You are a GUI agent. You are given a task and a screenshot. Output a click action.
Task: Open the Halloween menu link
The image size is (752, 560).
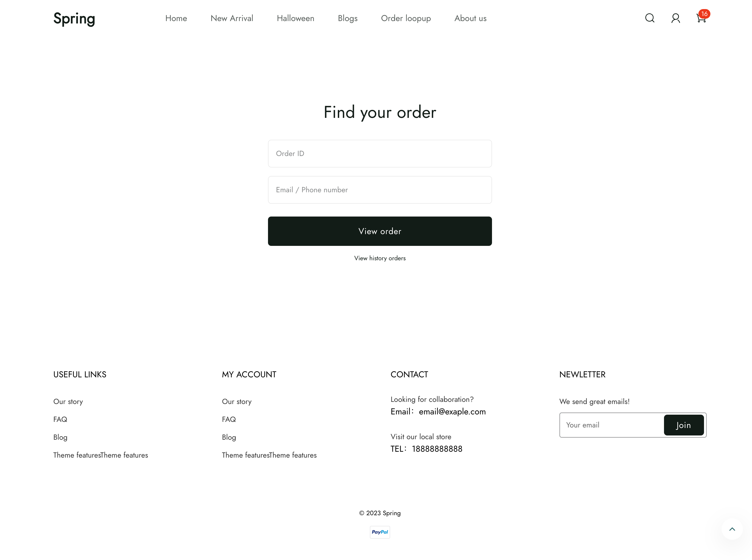pos(295,18)
